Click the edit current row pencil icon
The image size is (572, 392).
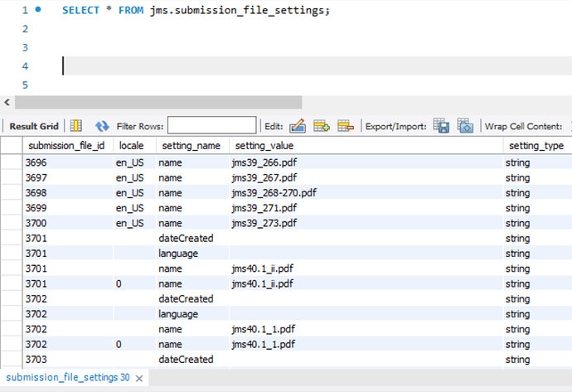pyautogui.click(x=298, y=126)
